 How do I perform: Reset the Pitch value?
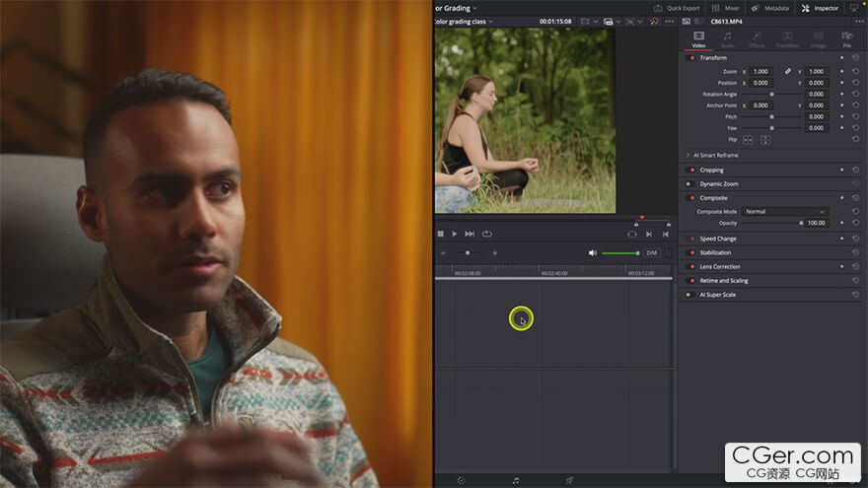coord(856,116)
